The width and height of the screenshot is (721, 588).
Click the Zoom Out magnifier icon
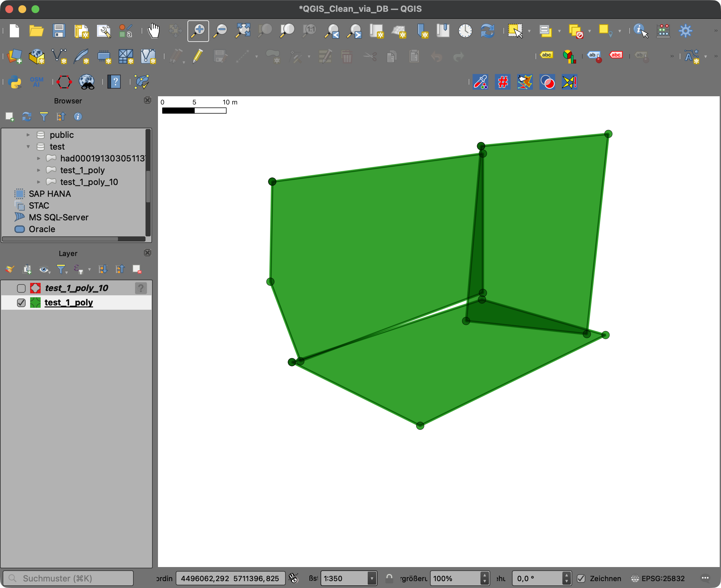(220, 31)
